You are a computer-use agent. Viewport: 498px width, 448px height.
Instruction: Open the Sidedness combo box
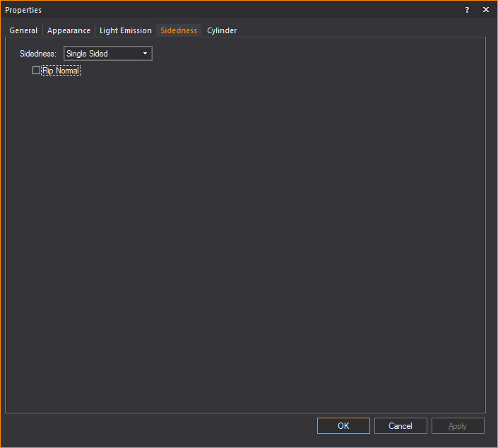coord(107,54)
